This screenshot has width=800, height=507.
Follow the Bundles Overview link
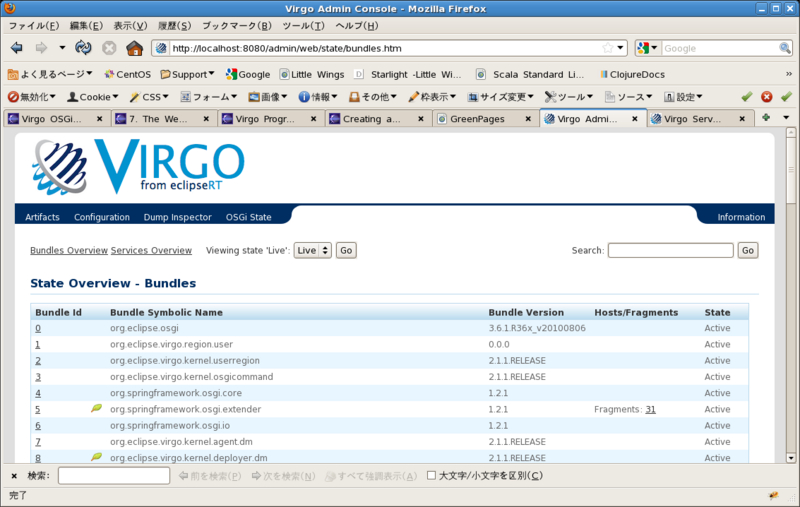tap(69, 250)
